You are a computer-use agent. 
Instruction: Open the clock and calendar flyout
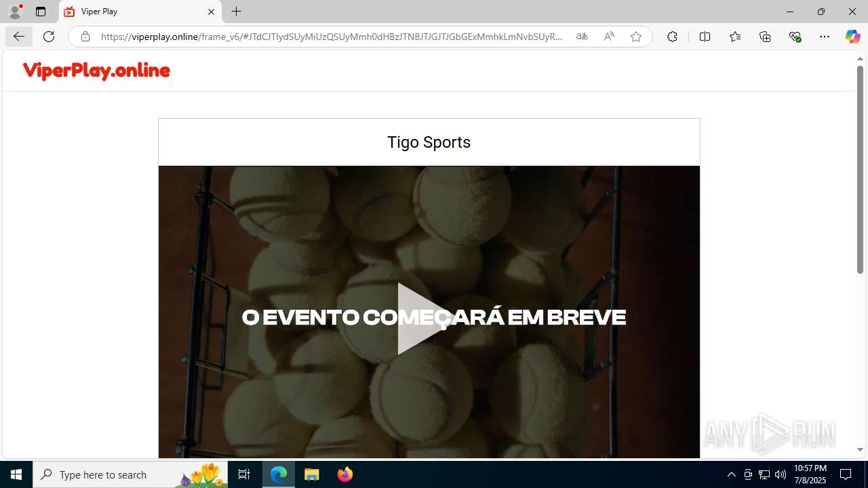click(x=810, y=474)
